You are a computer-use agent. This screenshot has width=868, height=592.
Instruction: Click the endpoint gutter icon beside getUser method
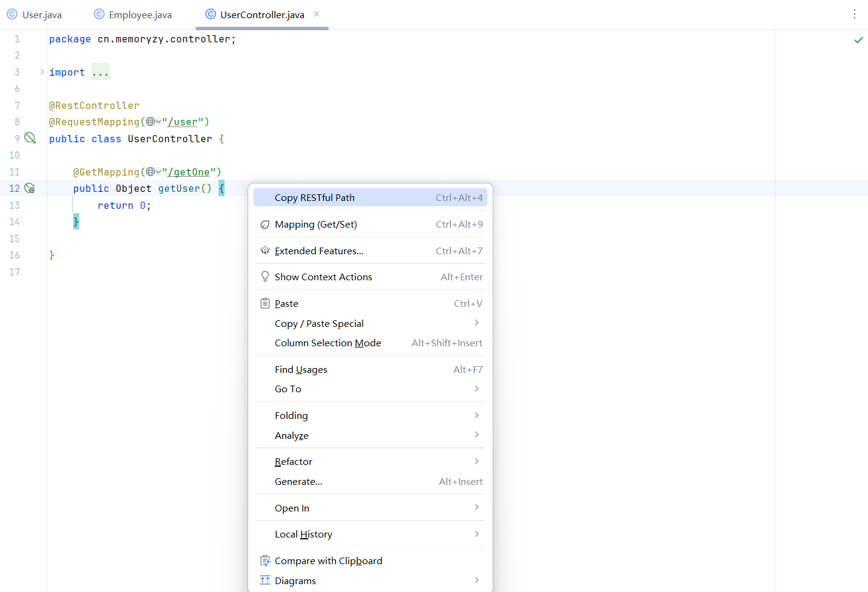tap(30, 188)
